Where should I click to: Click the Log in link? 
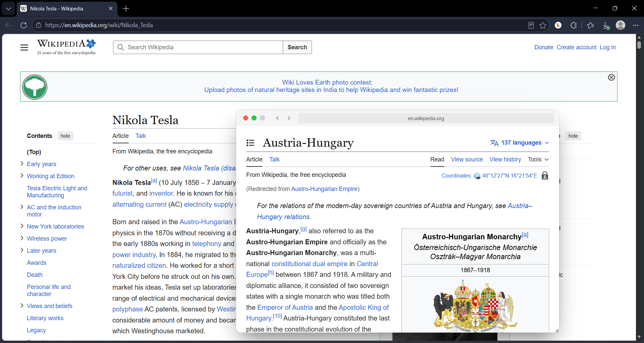click(x=608, y=47)
